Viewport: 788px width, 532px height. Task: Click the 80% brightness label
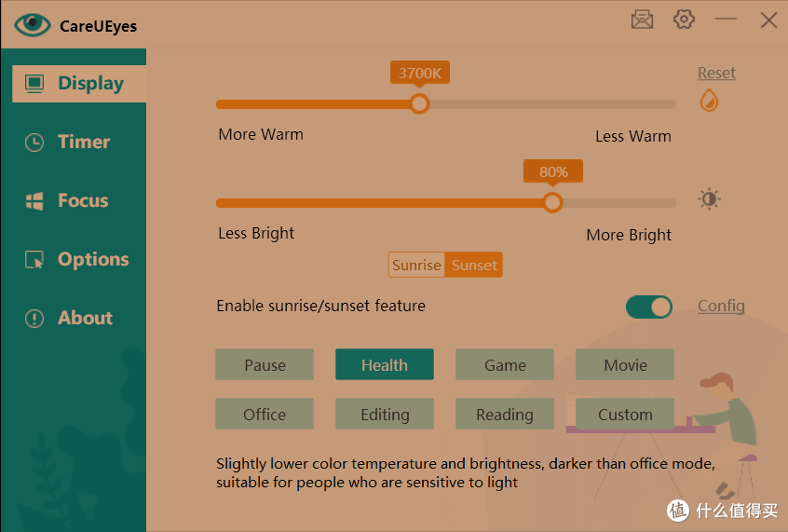tap(553, 171)
